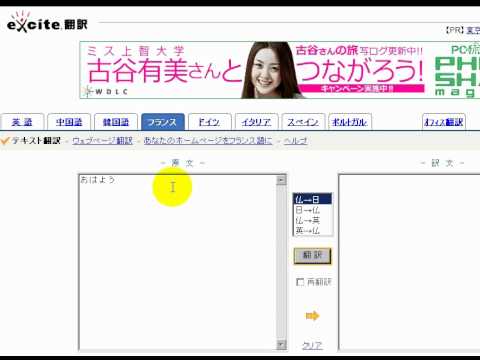The width and height of the screenshot is (480, 360).
Task: Open the ウェブページ翻訳 link
Action: (x=102, y=141)
